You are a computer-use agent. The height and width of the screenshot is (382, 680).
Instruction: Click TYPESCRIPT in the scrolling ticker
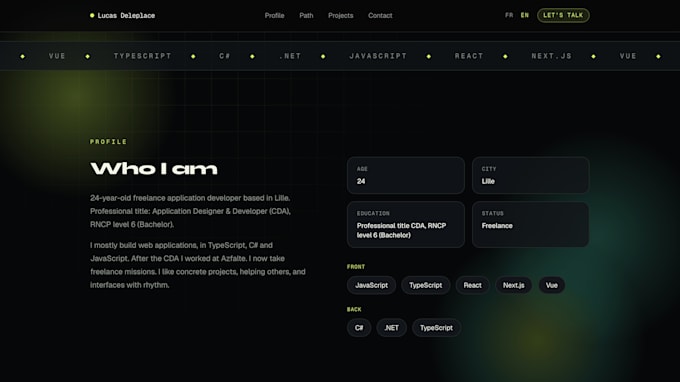click(x=142, y=56)
